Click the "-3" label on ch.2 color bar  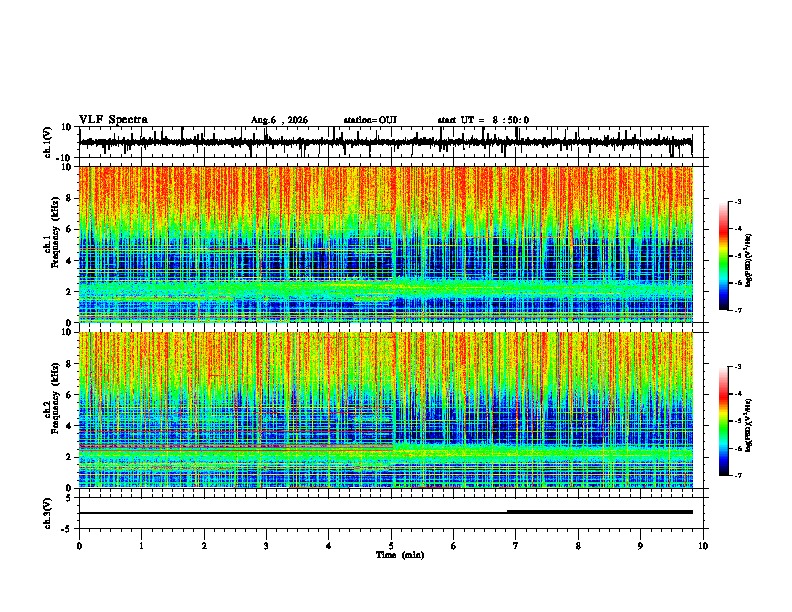coord(738,367)
